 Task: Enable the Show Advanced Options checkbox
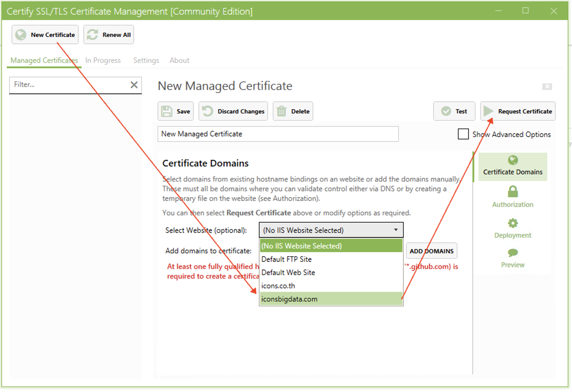(x=463, y=134)
